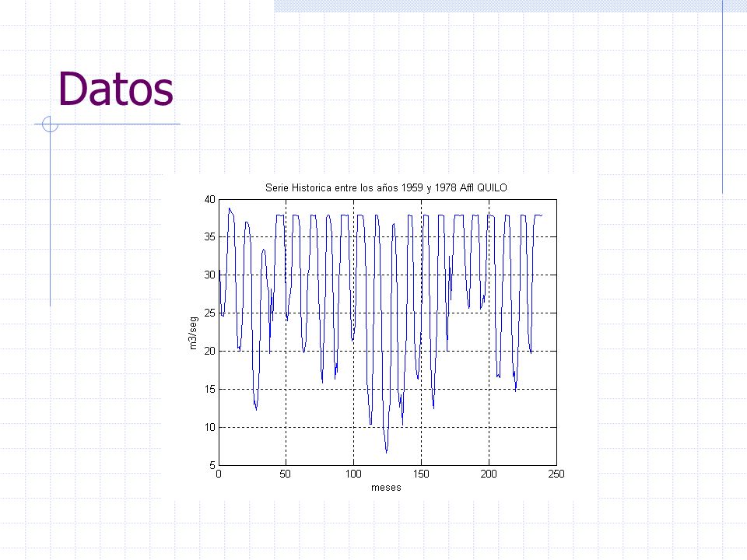Click the x-axis tick value '150'
Image resolution: width=747 pixels, height=560 pixels.
421,474
